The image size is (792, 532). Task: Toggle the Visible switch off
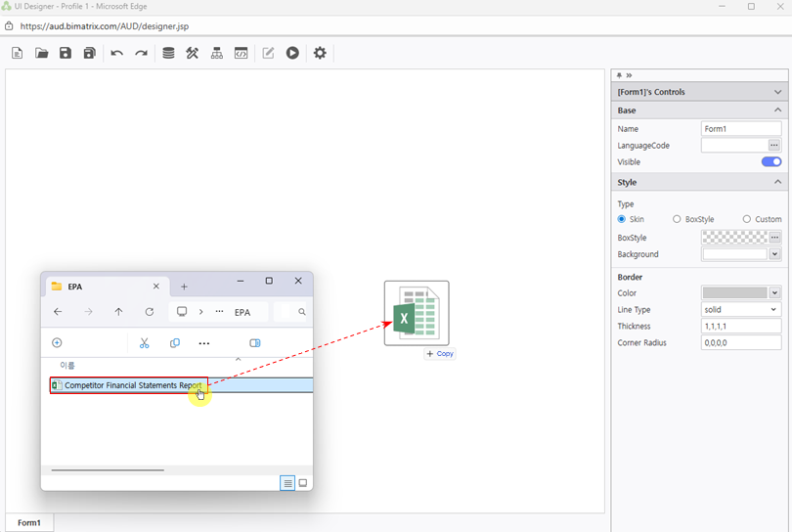pyautogui.click(x=770, y=162)
